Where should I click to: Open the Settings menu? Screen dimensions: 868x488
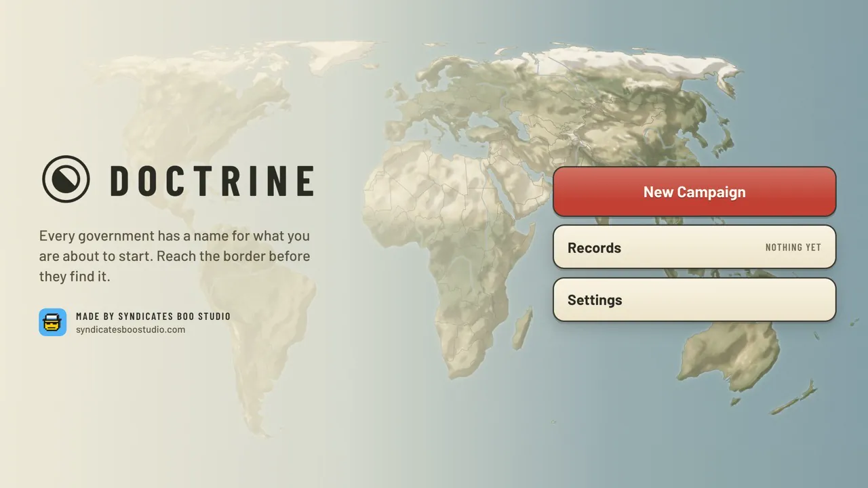pos(694,300)
